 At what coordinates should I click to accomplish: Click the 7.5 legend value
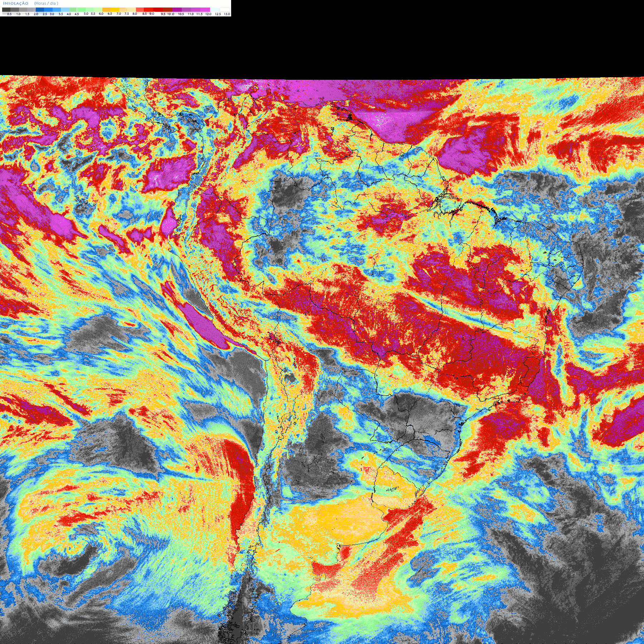[127, 14]
